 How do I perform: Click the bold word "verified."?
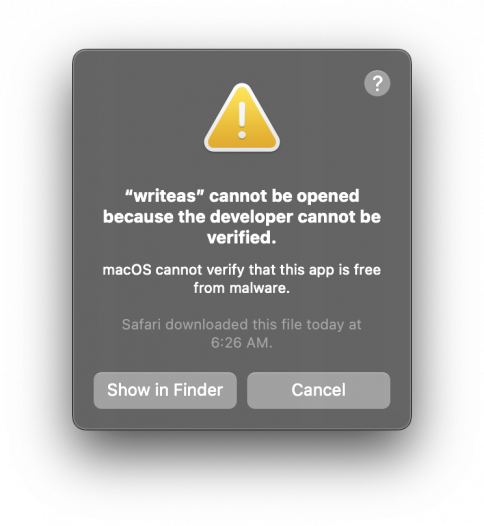pyautogui.click(x=242, y=238)
